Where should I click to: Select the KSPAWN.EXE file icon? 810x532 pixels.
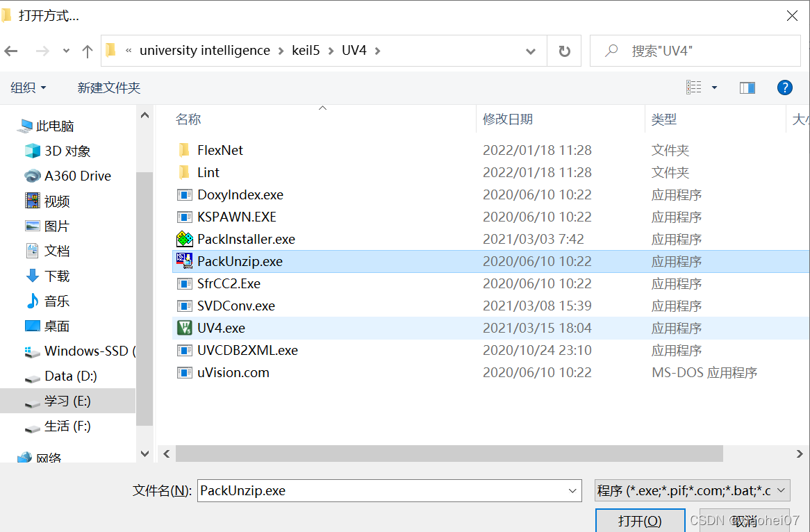click(184, 217)
